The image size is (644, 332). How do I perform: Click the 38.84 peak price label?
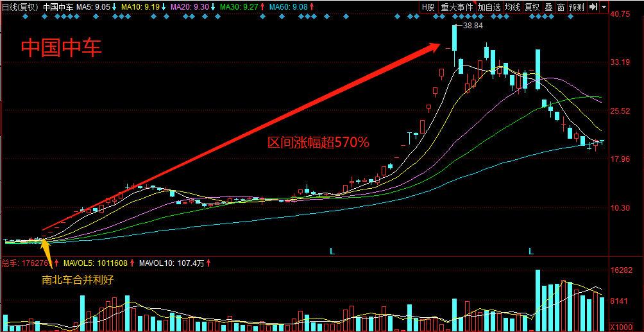point(473,26)
